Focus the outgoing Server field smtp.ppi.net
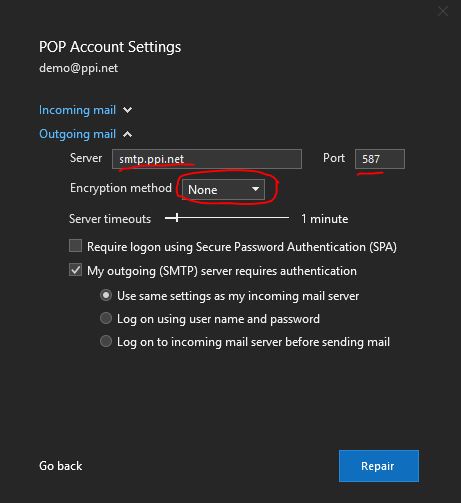 click(x=207, y=159)
